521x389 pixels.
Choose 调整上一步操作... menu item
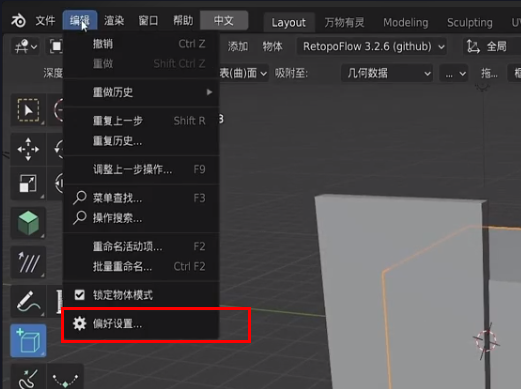tap(141, 170)
